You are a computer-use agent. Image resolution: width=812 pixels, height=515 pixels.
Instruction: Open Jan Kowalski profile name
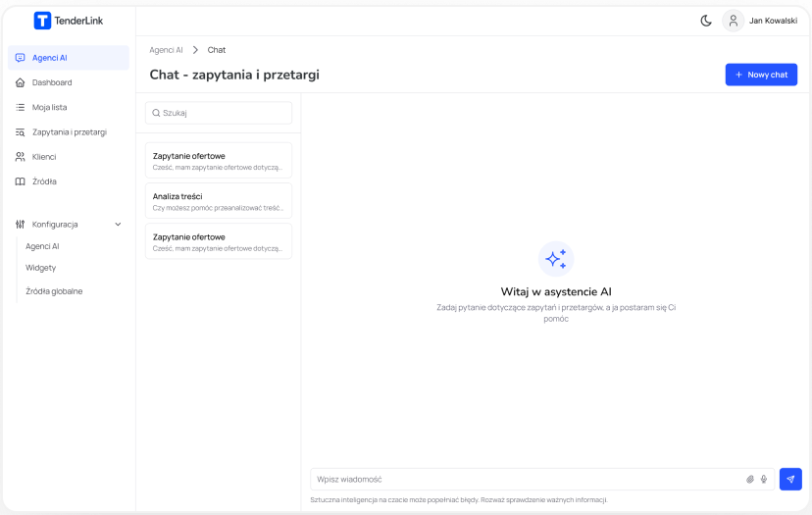773,21
